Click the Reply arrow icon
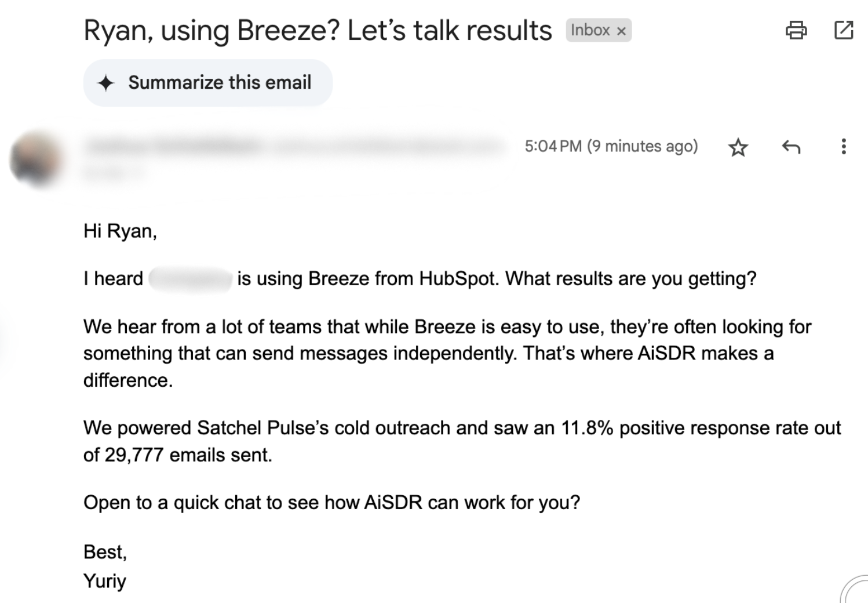The image size is (868, 603). pyautogui.click(x=791, y=147)
